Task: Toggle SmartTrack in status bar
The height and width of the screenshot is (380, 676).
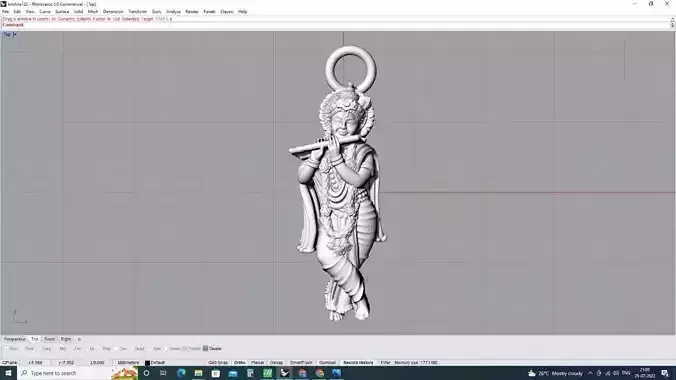Action: [301, 363]
